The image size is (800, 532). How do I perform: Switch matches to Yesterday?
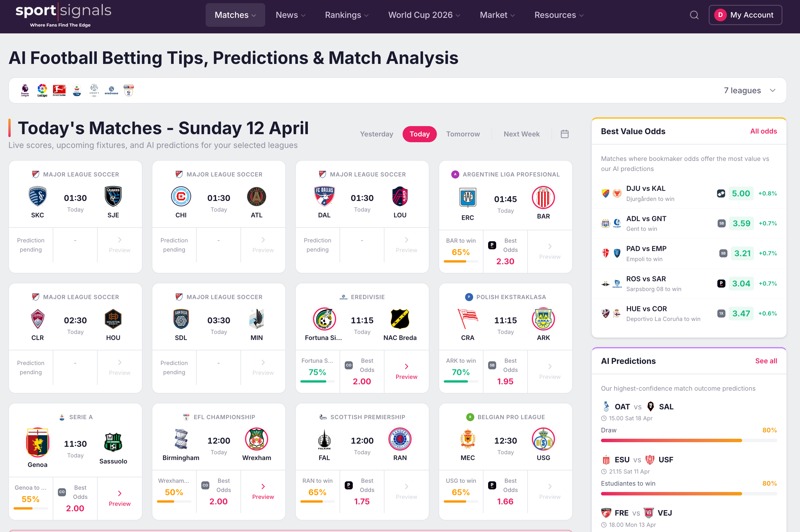[376, 134]
